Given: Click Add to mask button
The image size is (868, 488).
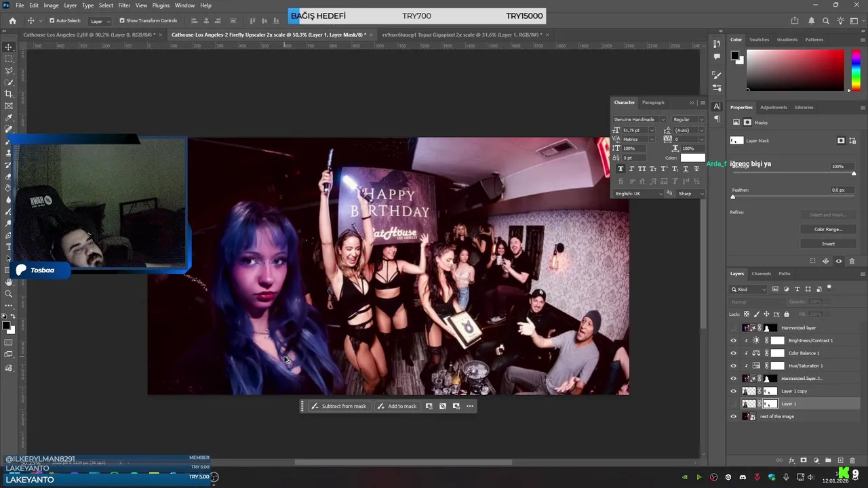Looking at the screenshot, I should (397, 406).
